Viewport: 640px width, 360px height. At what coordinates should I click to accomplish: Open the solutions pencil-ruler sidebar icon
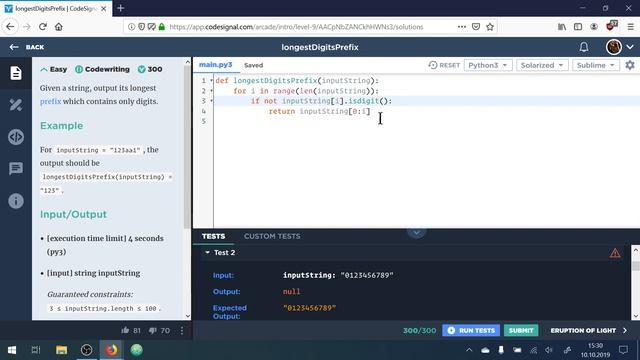pos(16,105)
